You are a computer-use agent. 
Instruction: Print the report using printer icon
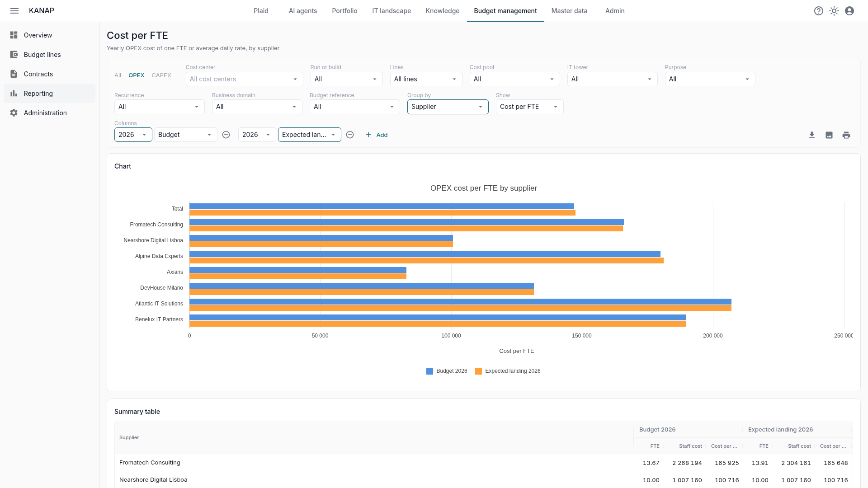846,135
